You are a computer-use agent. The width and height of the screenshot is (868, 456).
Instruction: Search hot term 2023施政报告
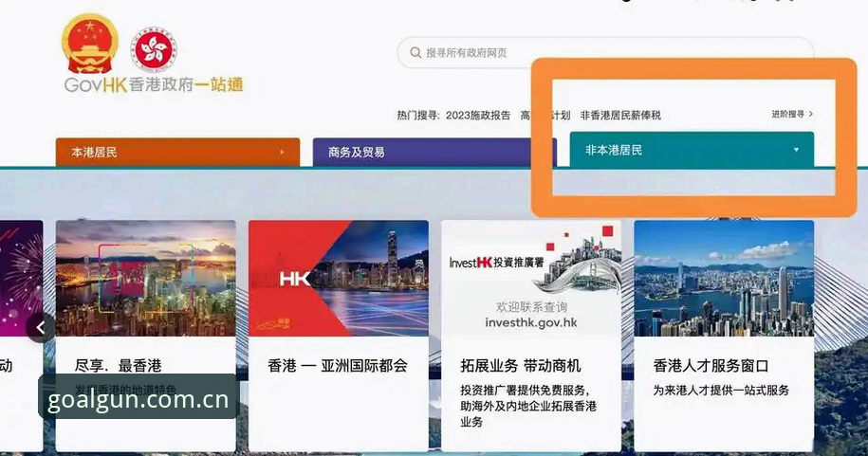[x=478, y=115]
